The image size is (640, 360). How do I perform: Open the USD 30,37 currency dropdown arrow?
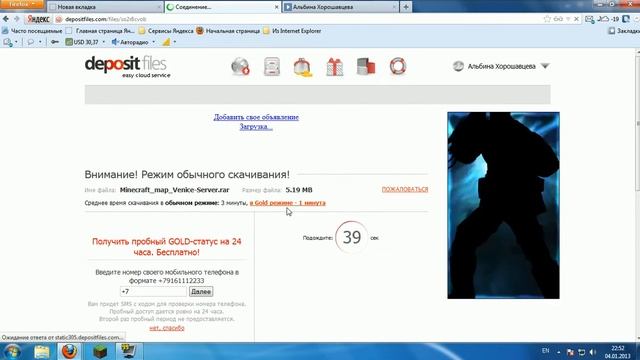(104, 42)
